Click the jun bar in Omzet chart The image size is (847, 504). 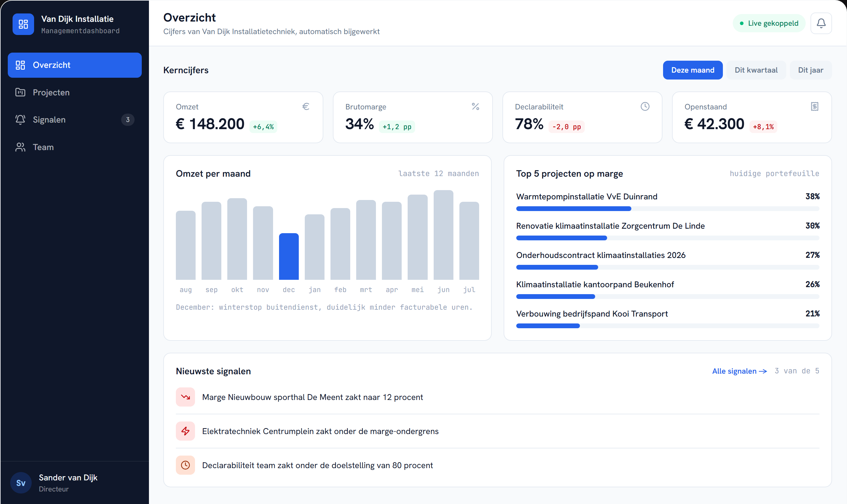click(x=443, y=235)
